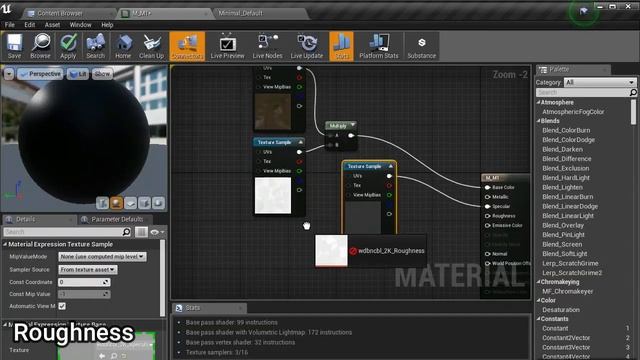Open the Search toolbar icon

coord(96,46)
